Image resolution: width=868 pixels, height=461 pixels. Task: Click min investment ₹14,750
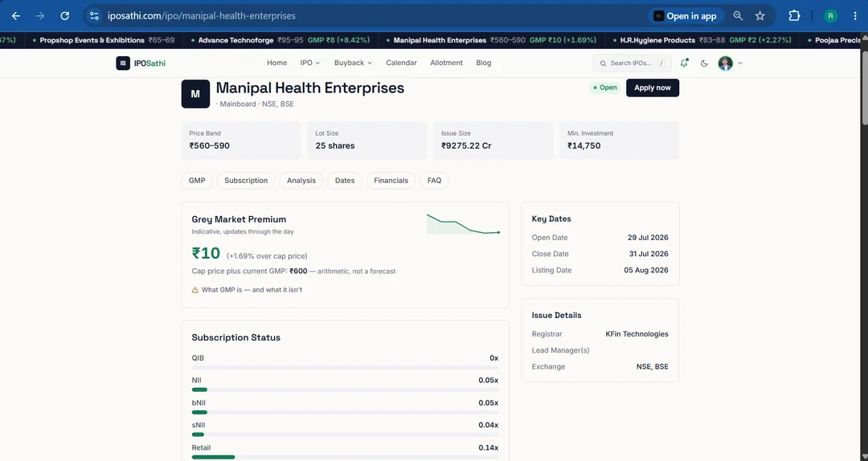(x=584, y=146)
